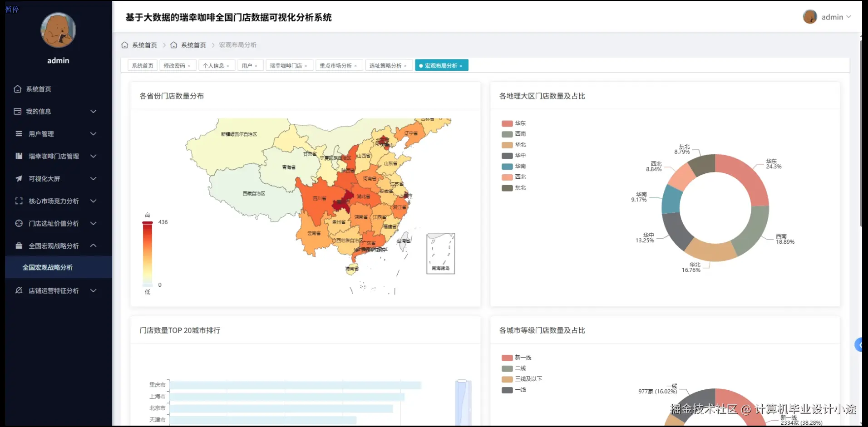Click the 重庆市 bar in the ranking chart

[296, 385]
